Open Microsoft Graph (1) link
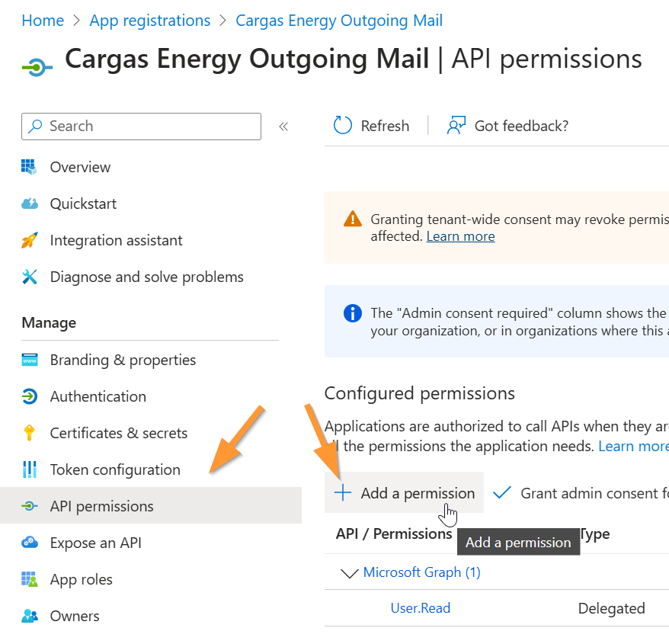669x644 pixels. 421,572
